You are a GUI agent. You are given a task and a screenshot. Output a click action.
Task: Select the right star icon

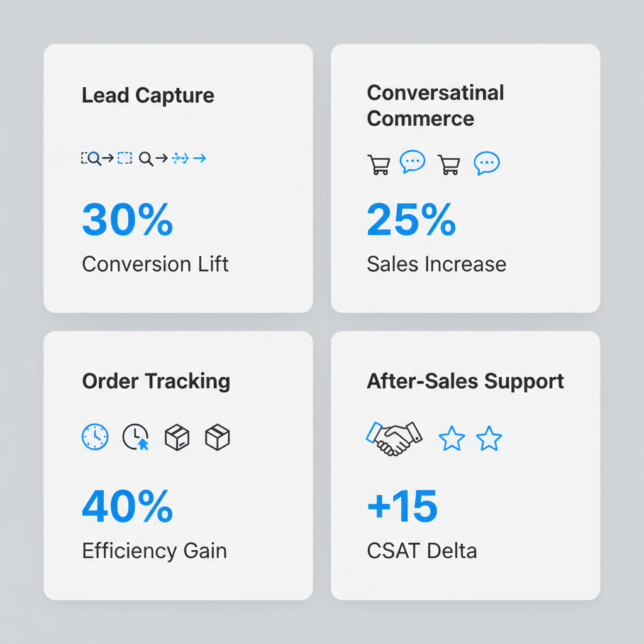coord(489,438)
